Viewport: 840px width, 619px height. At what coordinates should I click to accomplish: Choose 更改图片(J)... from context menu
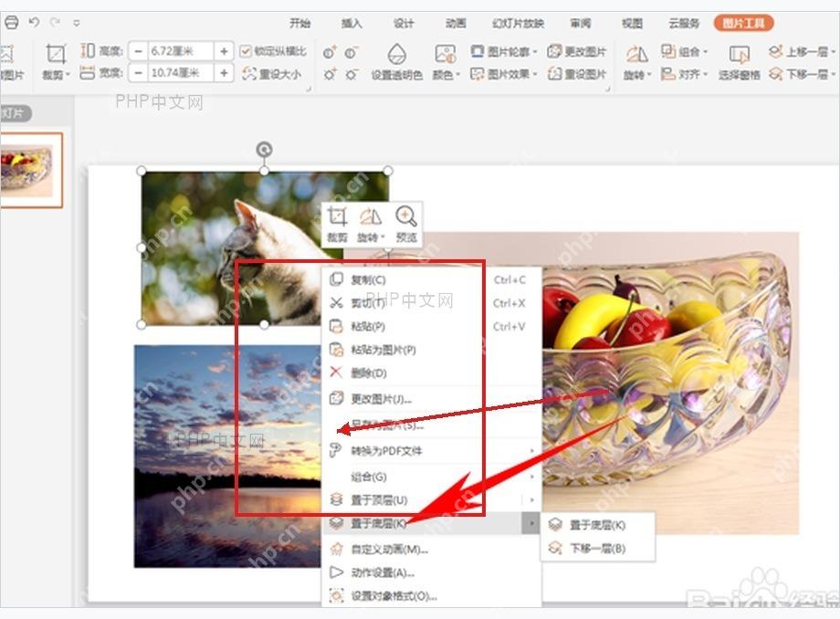pos(431,399)
